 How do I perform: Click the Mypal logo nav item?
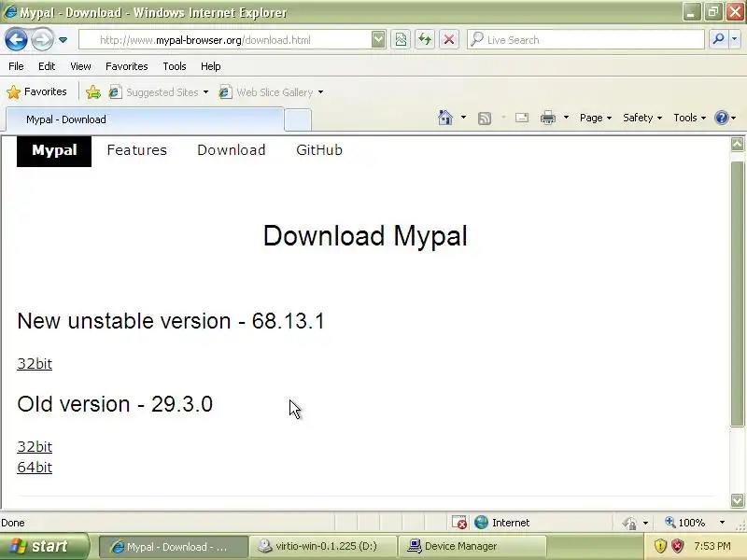point(54,151)
